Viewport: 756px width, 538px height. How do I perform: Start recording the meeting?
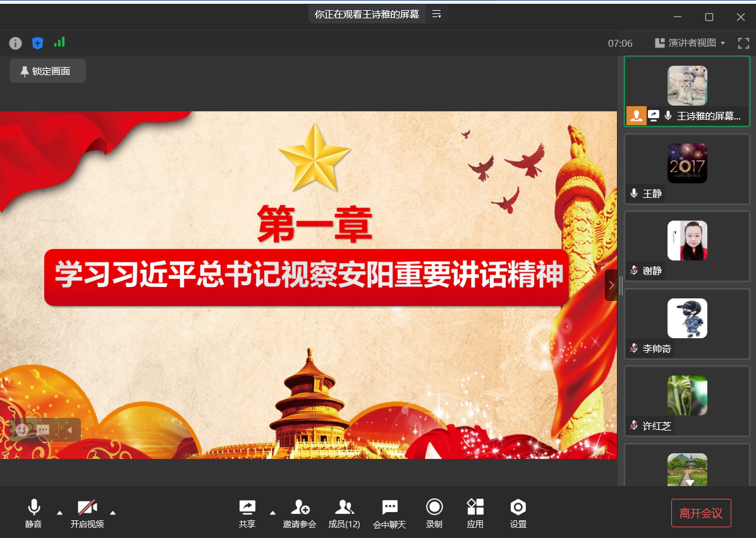[434, 513]
